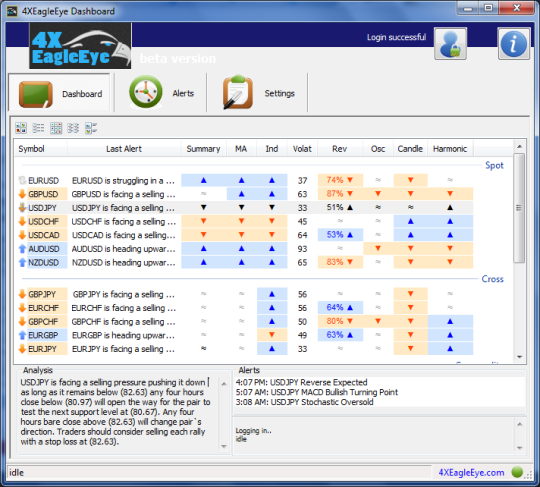Select the 'USDJPY Reverse Expected' alert entry
This screenshot has height=487, width=540.
(301, 382)
